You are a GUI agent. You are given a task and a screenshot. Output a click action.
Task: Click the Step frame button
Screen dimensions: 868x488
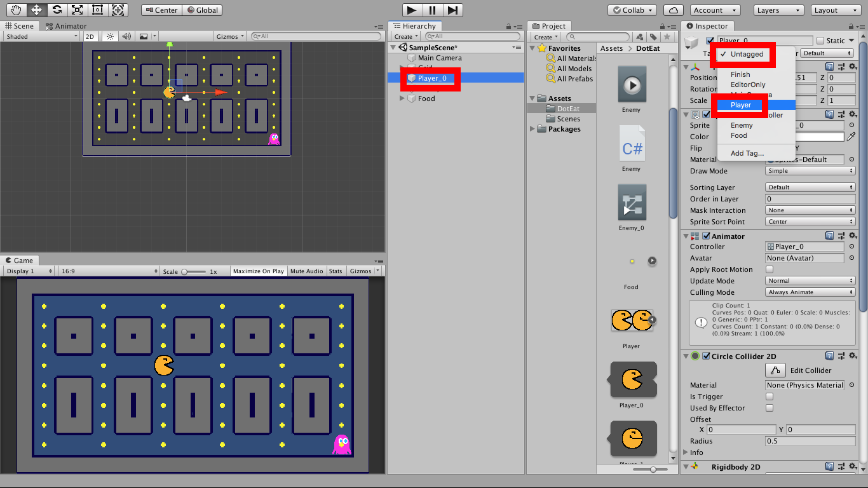tap(452, 10)
